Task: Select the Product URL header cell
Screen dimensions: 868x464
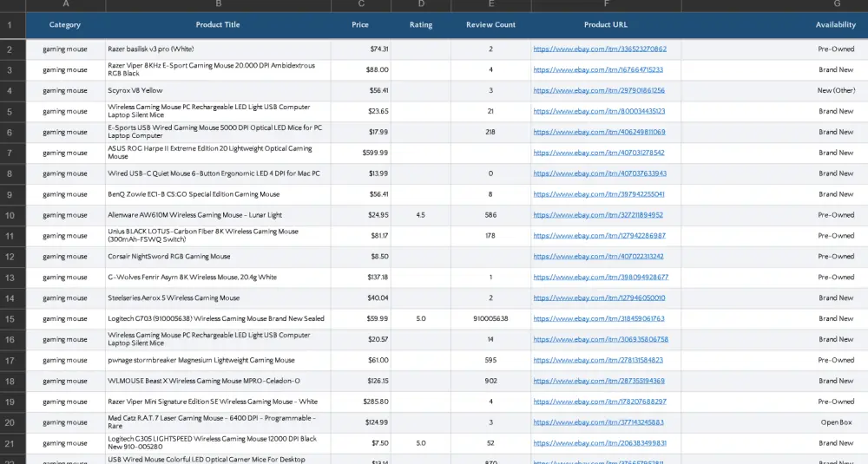Action: click(606, 25)
